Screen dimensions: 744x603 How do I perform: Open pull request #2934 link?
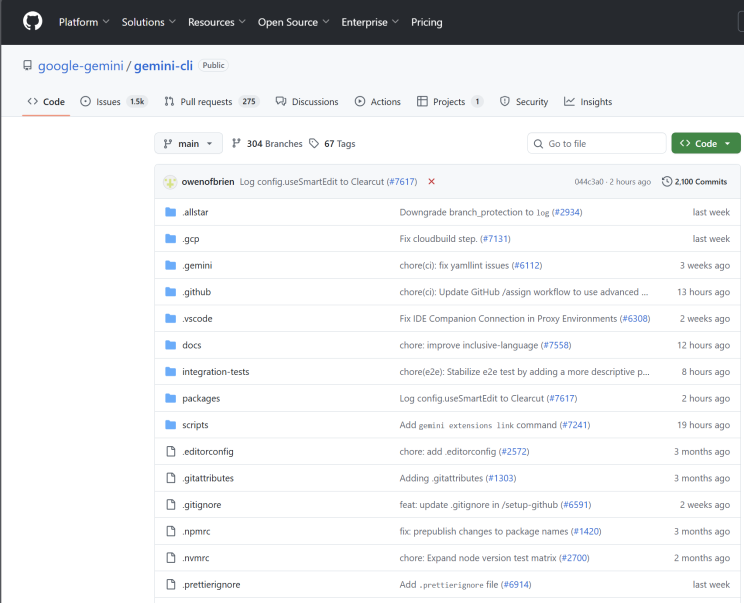(567, 212)
